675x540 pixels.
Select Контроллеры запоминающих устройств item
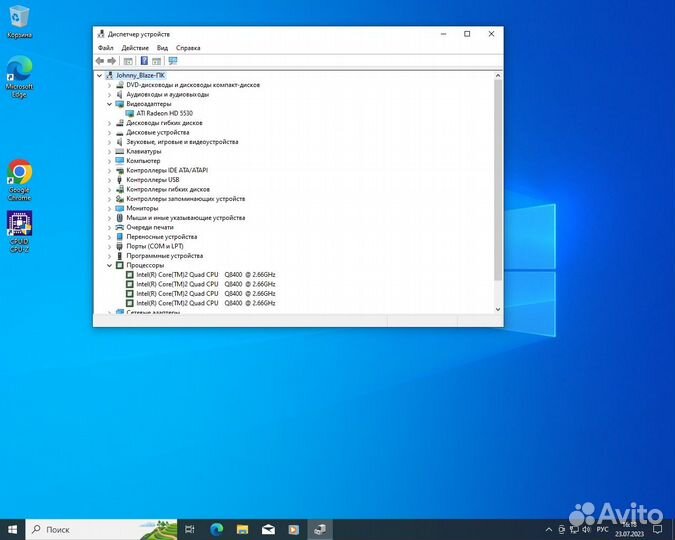click(x=186, y=199)
